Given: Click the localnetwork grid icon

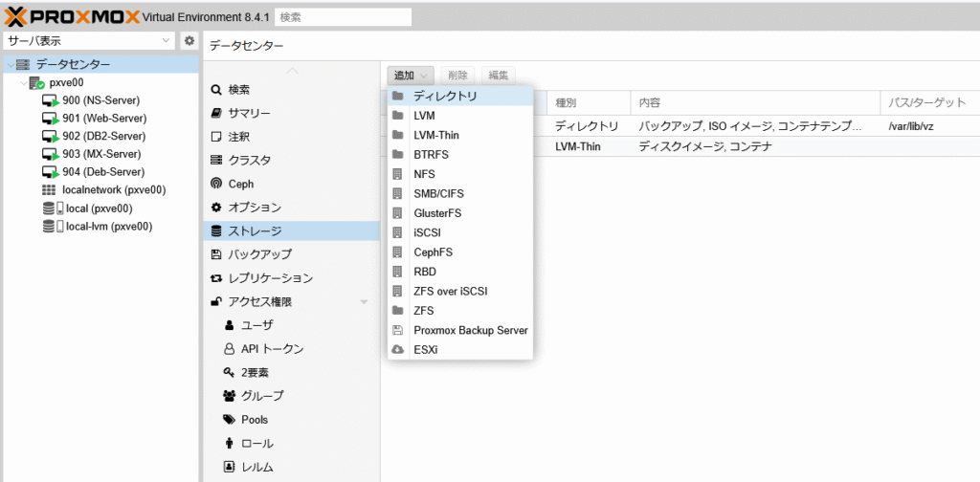Looking at the screenshot, I should click(50, 189).
